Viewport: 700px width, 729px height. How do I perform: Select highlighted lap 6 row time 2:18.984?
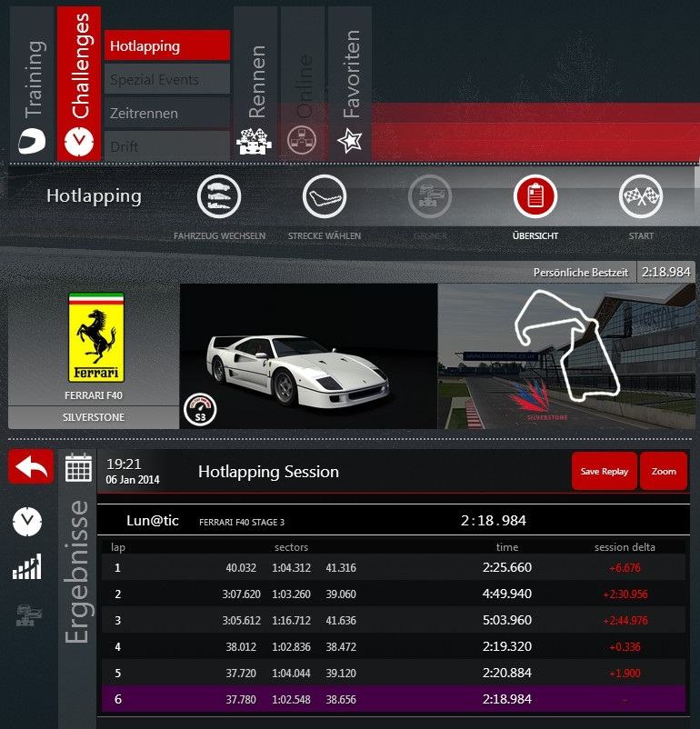(x=507, y=699)
